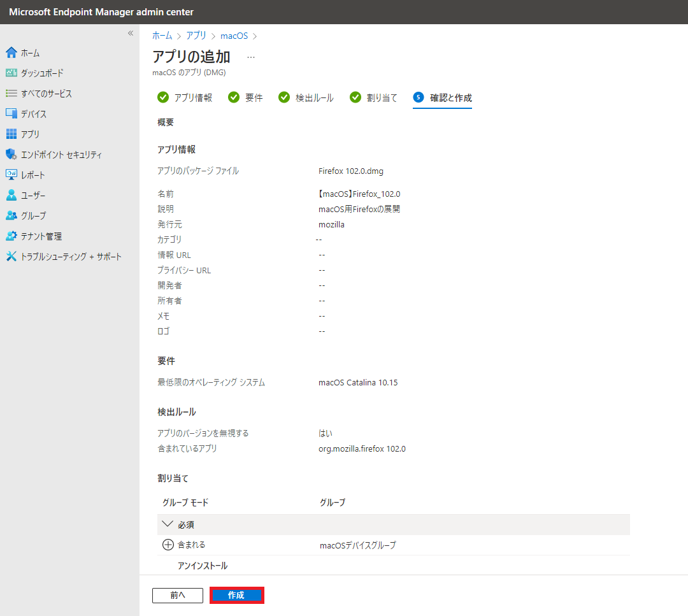The height and width of the screenshot is (616, 688).
Task: Open Endpoint Security shield icon
Action: tap(11, 155)
